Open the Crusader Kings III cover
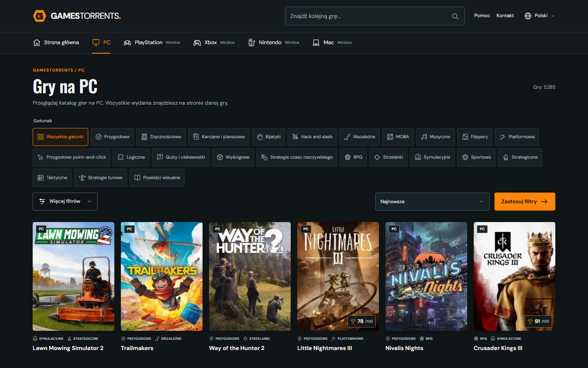Viewport: 588px width, 368px height. point(514,276)
